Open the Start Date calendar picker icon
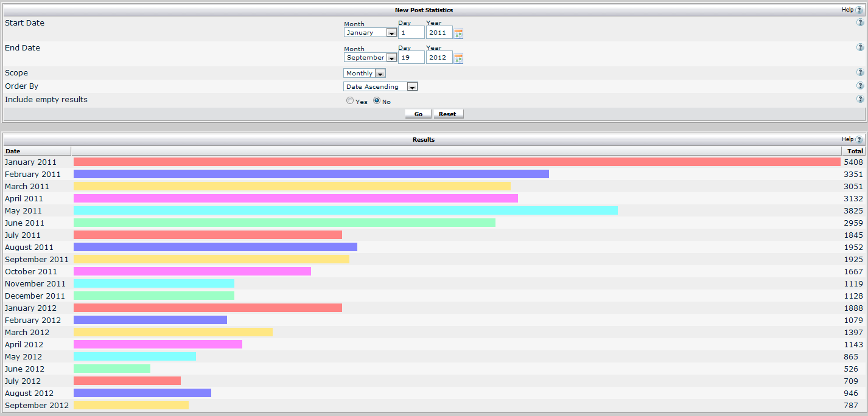 click(x=458, y=33)
